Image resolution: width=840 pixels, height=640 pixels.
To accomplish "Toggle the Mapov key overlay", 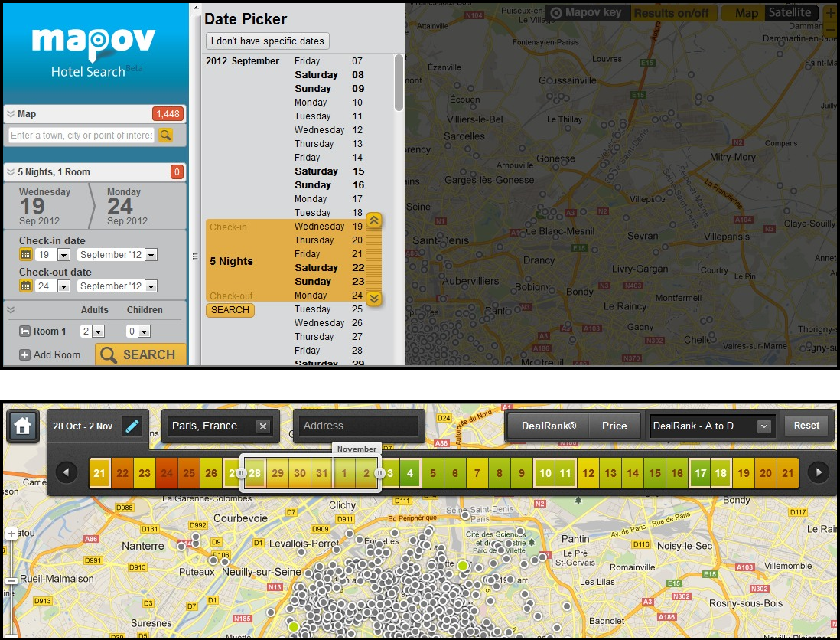I will pos(588,13).
